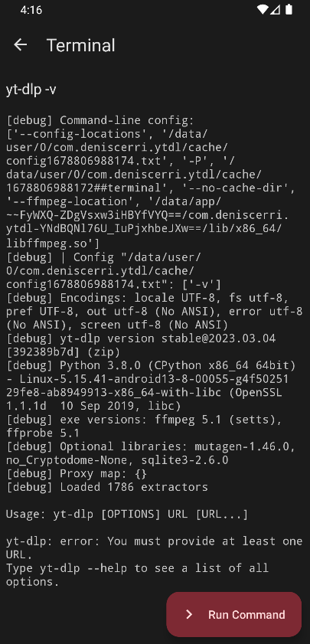Tap the 'Python 3.8.0' debug line
Screen dimensions: 310x644
tap(151, 386)
